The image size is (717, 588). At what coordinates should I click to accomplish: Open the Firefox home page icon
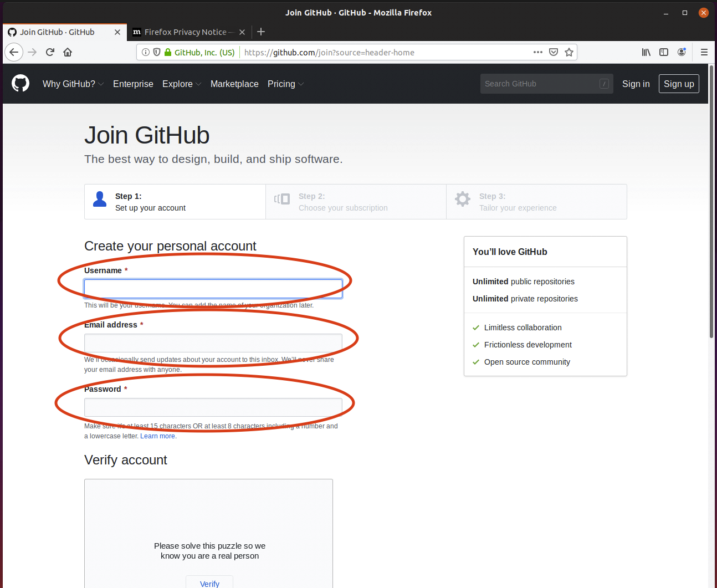pos(68,52)
